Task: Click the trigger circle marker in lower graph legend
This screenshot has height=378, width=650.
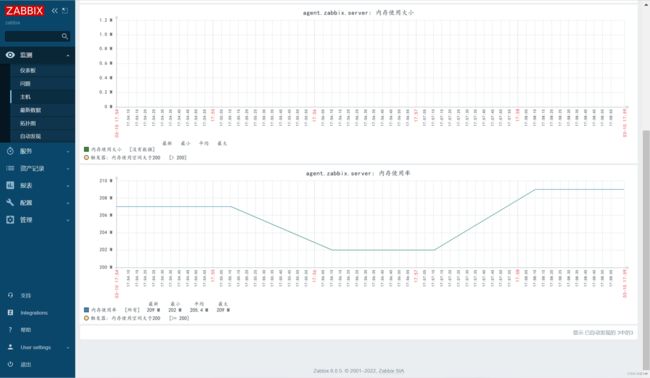Action: (86, 318)
